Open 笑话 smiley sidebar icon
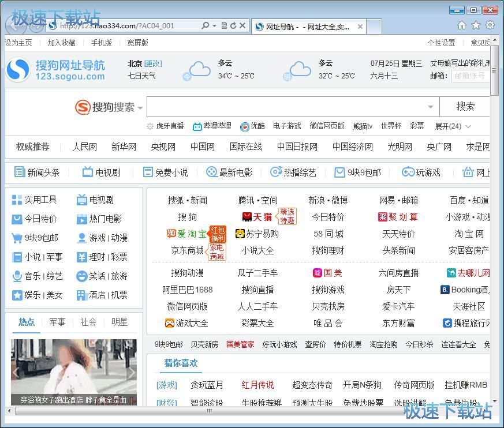 point(81,276)
